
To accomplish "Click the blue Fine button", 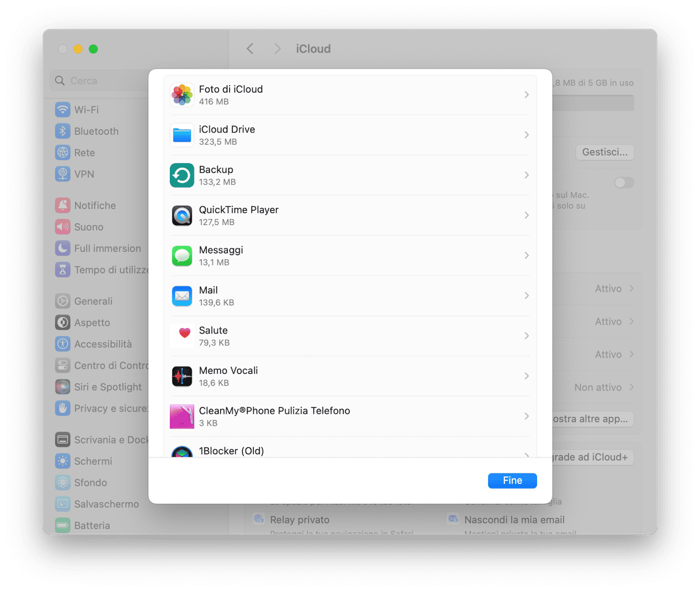I will (512, 480).
